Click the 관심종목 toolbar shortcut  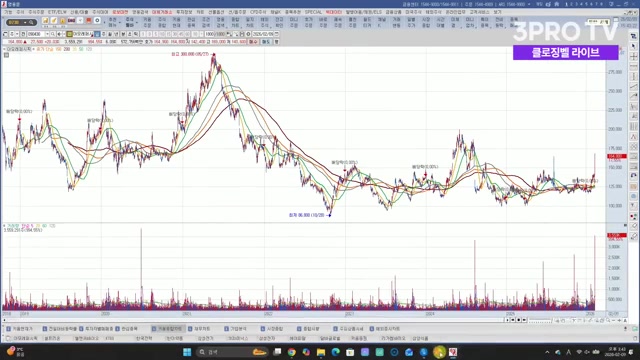point(191,22)
